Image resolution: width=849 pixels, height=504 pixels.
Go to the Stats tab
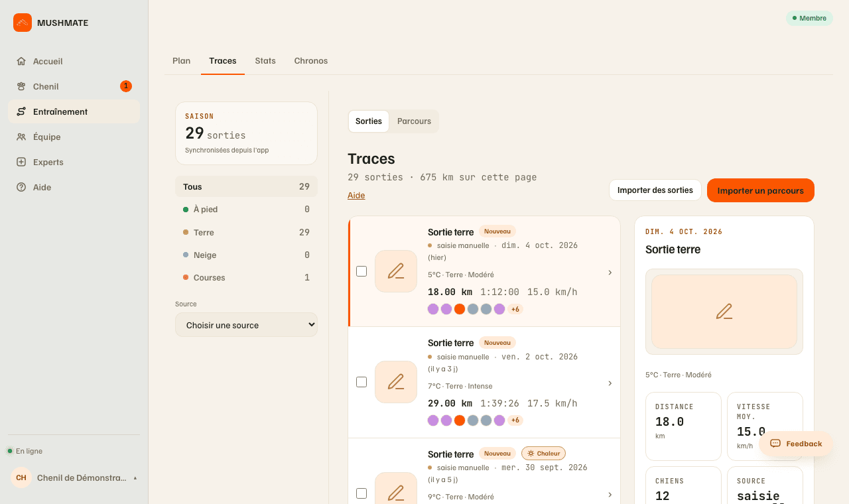click(x=265, y=61)
